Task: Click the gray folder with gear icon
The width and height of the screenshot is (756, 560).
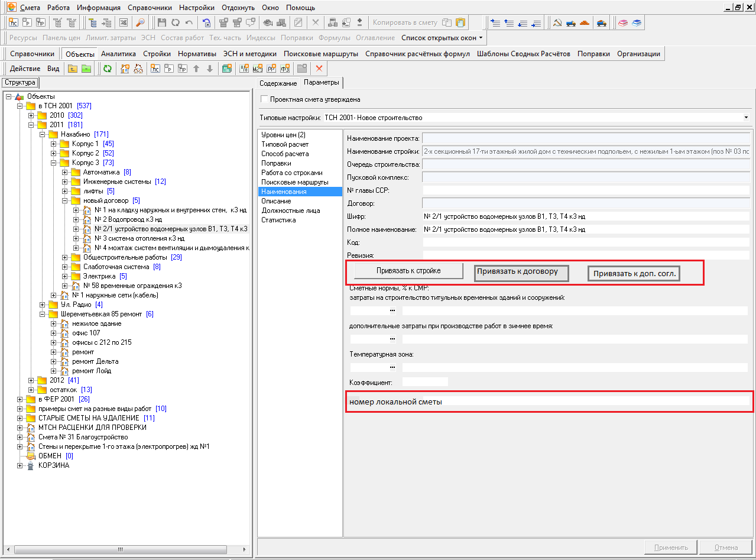Action: point(302,69)
